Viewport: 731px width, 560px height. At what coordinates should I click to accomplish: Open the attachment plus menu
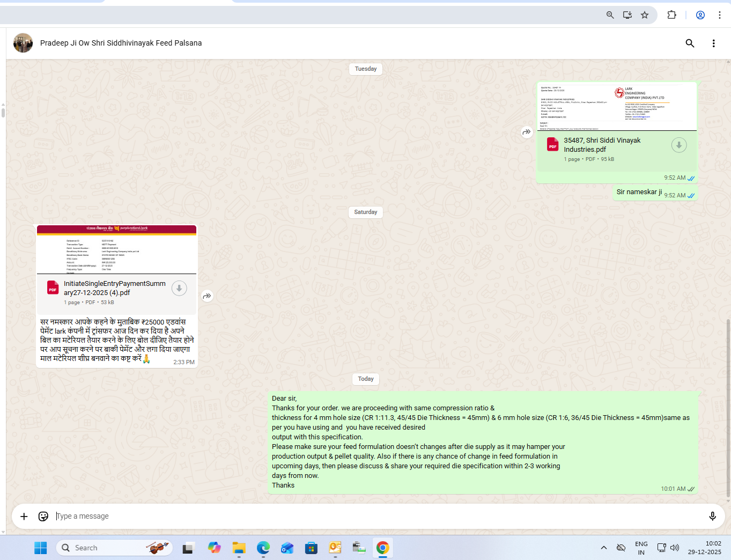click(24, 517)
